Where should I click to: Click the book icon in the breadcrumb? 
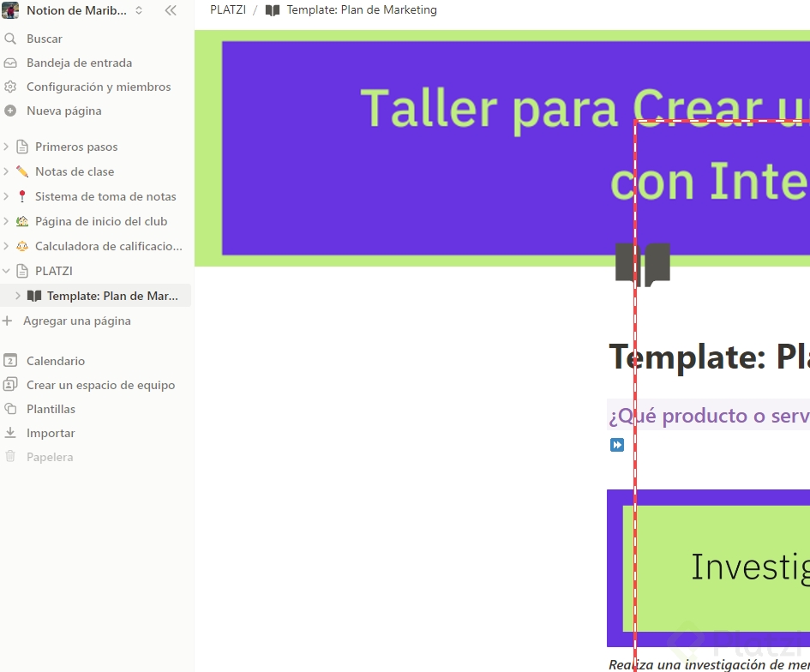point(273,9)
